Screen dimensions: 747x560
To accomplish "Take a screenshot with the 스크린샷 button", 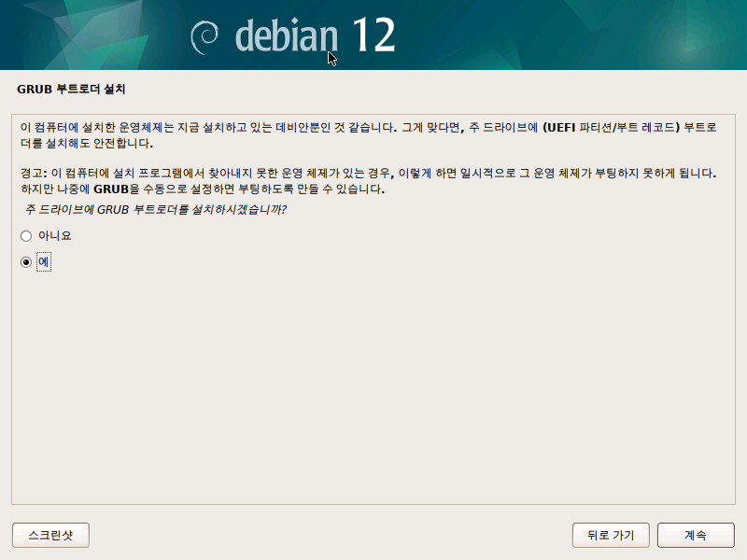I will coord(50,535).
